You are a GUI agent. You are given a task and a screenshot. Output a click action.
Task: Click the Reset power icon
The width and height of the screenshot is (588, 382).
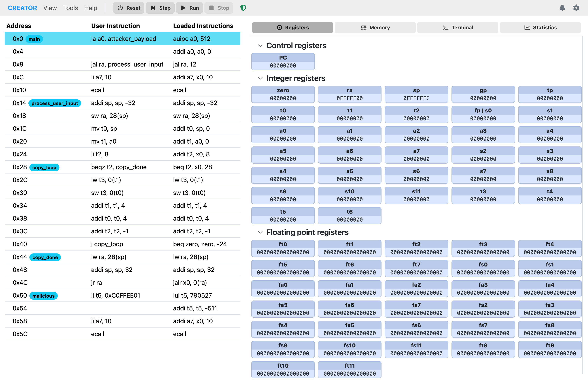point(120,8)
